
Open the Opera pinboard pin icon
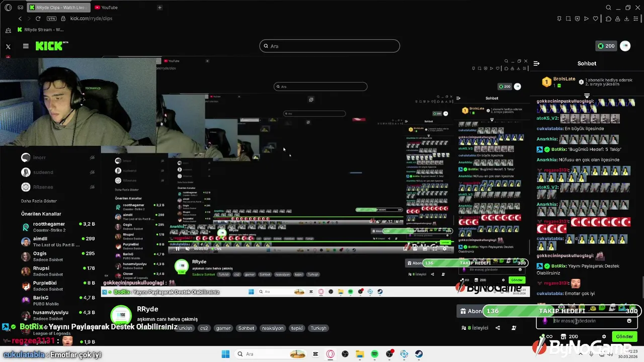[x=559, y=19]
